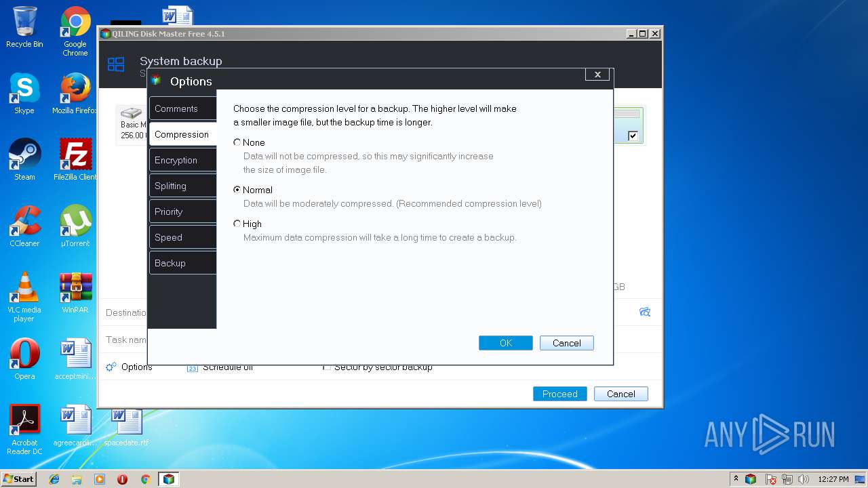
Task: Open µTorrent desktop icon
Action: pyautogui.click(x=75, y=226)
